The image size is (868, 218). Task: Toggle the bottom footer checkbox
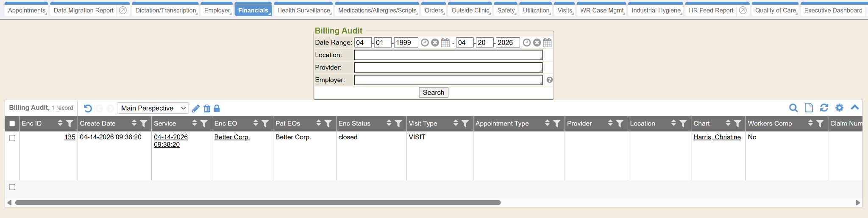(12, 187)
